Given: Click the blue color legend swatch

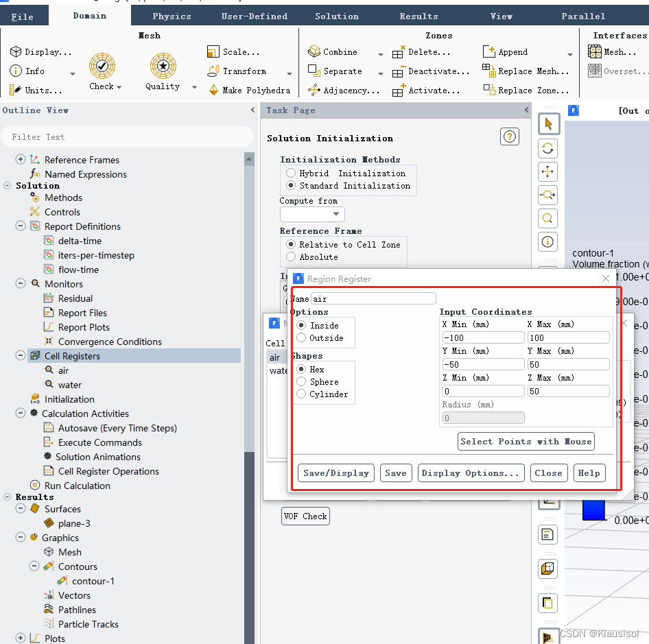Looking at the screenshot, I should tap(593, 510).
